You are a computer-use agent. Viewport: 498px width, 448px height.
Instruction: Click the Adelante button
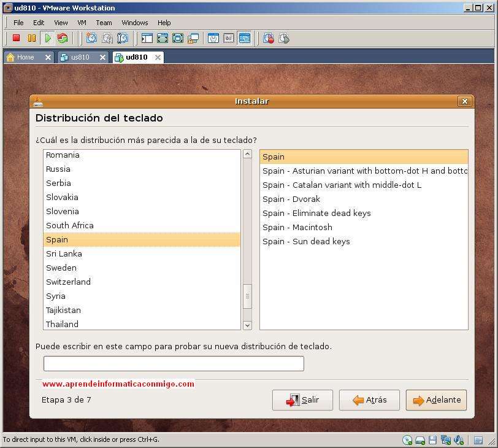tap(437, 400)
